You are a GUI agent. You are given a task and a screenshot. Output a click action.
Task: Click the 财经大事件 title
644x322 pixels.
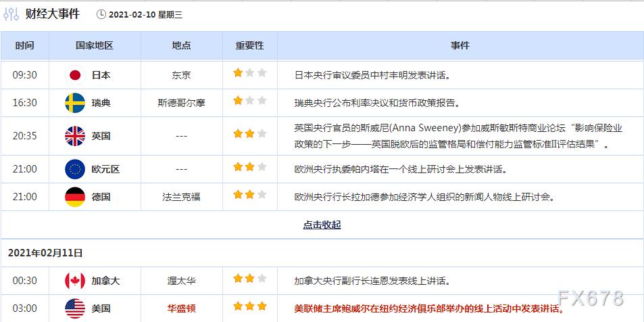tap(52, 14)
